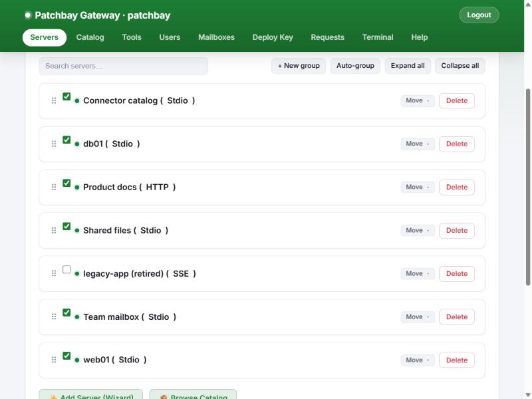Viewport: 532px width, 399px height.
Task: Click the 'web01' server name
Action: click(x=96, y=360)
